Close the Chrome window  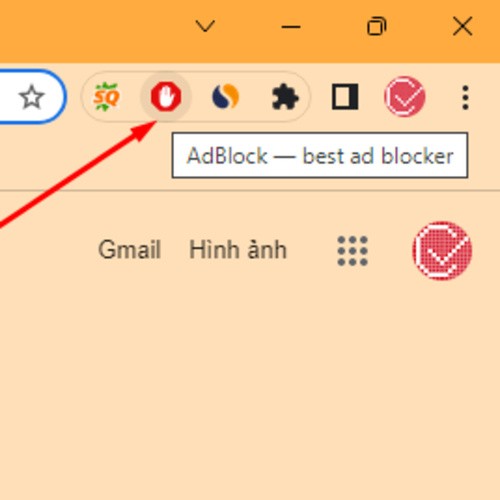pos(463,26)
